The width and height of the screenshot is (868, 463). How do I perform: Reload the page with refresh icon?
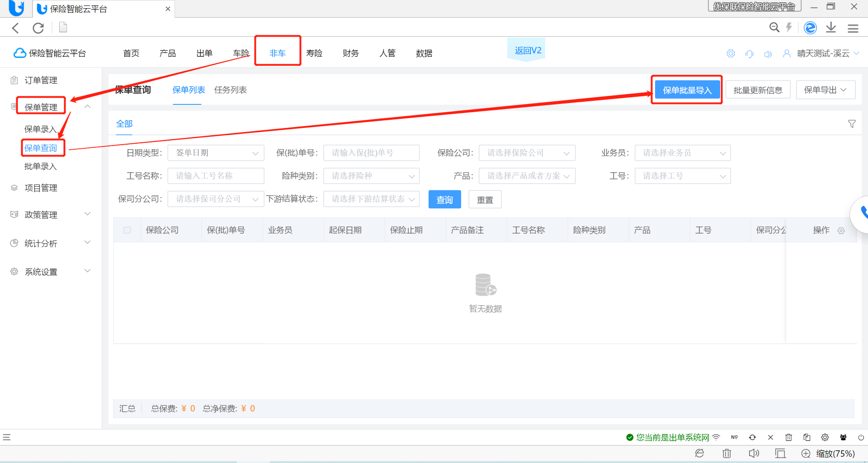tap(38, 28)
